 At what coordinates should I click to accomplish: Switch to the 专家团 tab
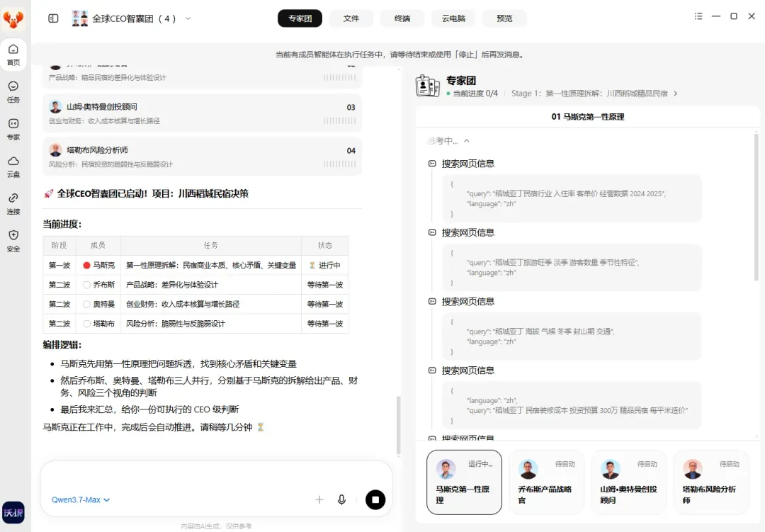[300, 18]
